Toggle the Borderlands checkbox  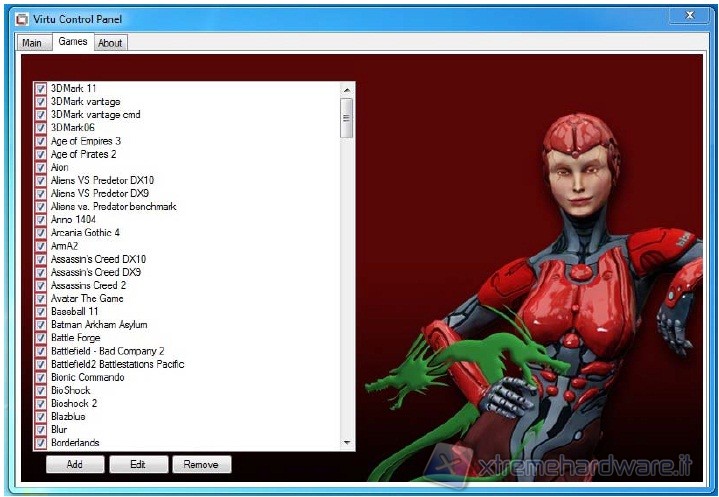[41, 443]
